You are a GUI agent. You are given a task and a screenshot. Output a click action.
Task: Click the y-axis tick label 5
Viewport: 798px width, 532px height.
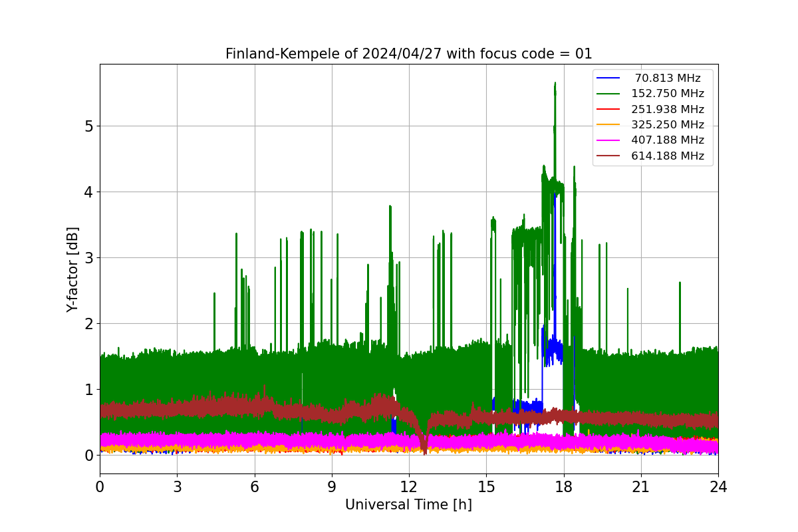[88, 126]
